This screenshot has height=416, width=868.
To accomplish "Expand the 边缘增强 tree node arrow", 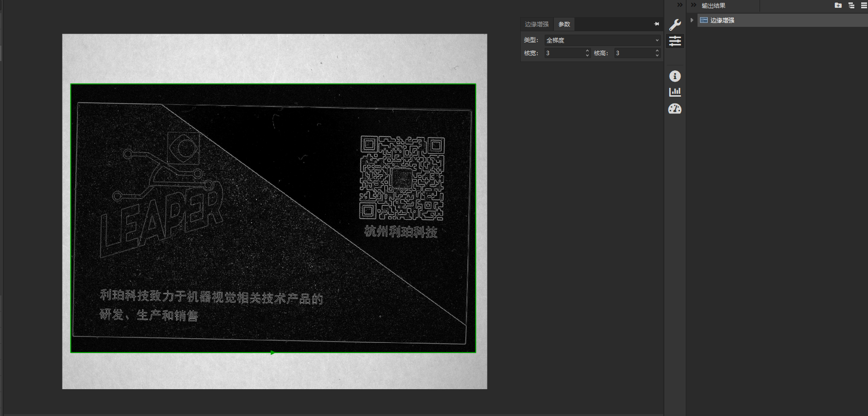I will (692, 20).
